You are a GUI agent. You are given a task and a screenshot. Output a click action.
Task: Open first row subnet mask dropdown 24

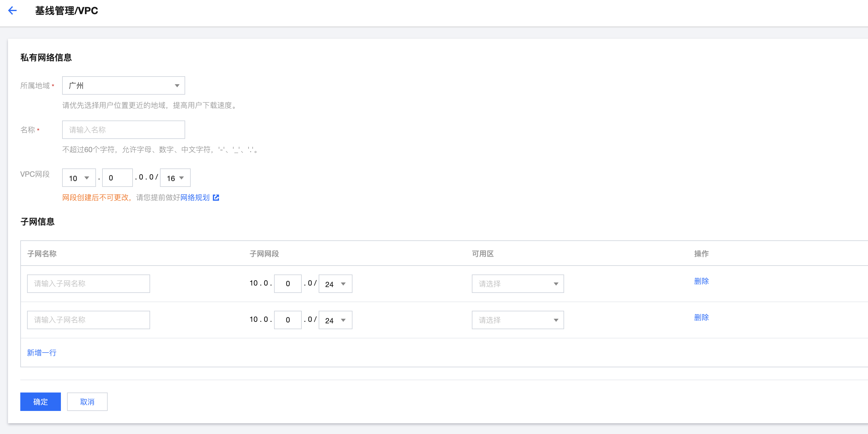335,284
